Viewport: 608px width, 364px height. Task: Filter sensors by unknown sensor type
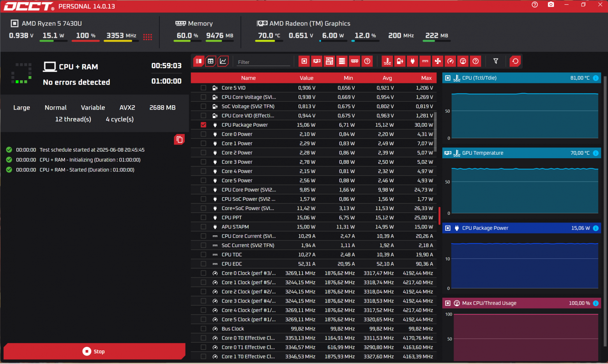coord(475,61)
